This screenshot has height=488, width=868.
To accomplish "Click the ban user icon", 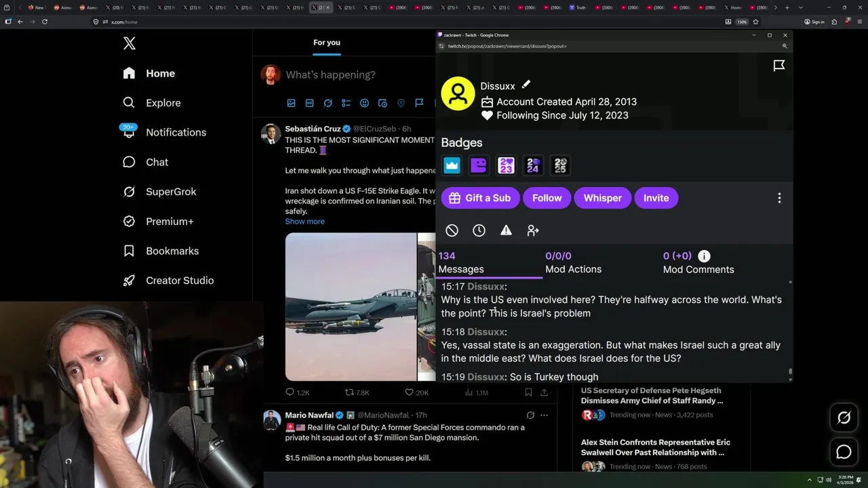I will (x=452, y=230).
